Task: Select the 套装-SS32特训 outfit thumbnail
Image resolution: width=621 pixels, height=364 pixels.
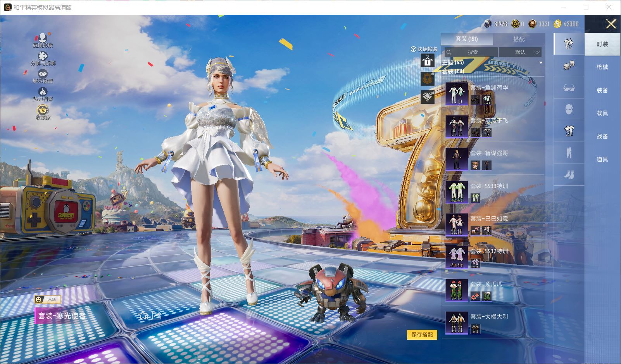Action: coord(457,257)
